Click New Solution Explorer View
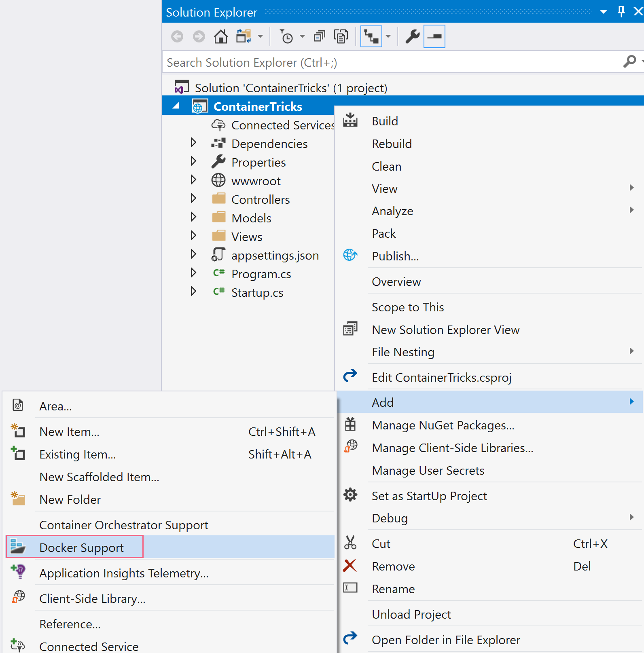 489,330
